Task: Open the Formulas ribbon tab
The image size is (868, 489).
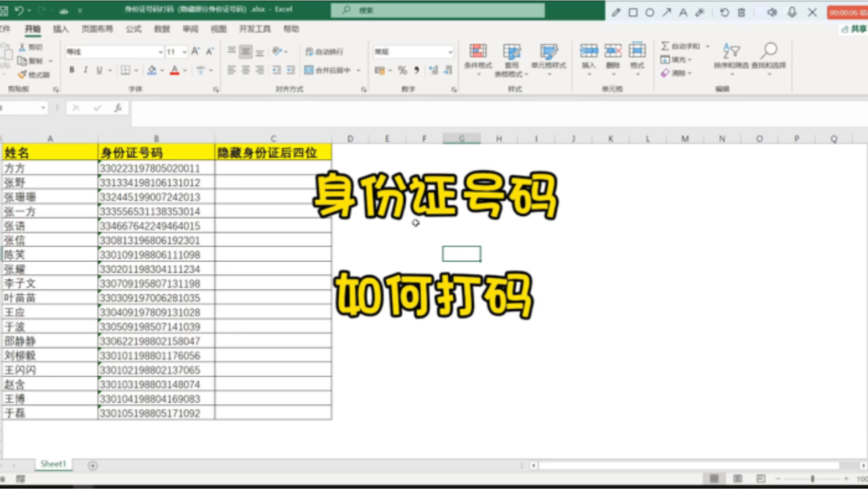Action: point(133,29)
